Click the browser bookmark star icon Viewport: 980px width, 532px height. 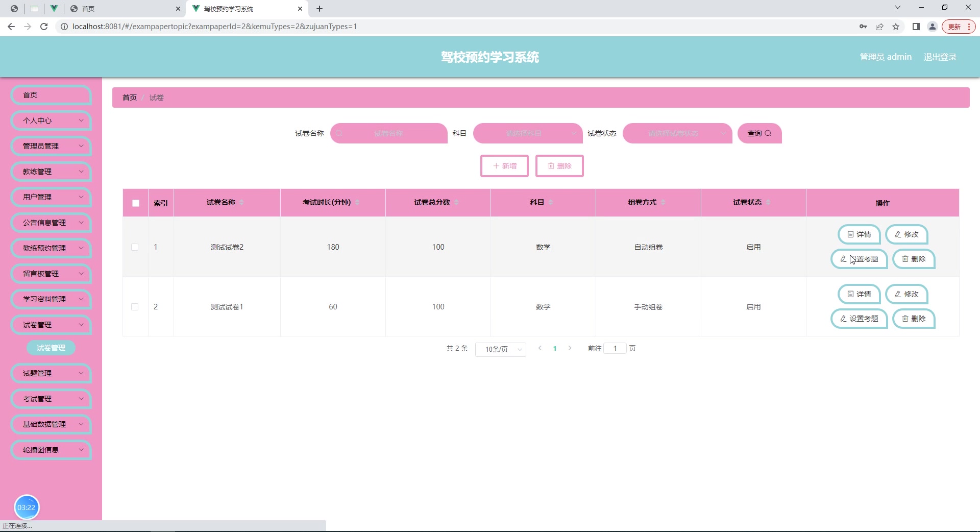point(896,27)
